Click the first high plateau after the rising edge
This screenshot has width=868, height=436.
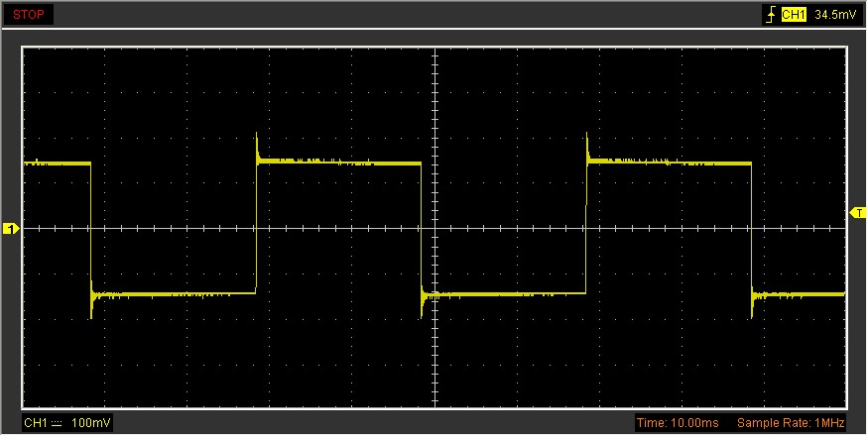[x=337, y=163]
